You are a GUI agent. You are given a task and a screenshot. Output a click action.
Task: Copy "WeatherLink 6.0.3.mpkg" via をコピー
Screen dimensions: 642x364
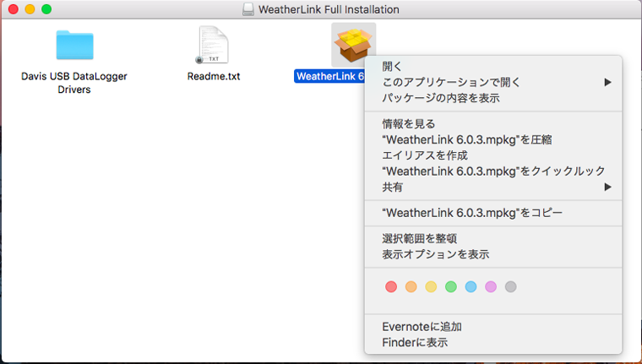click(x=493, y=213)
